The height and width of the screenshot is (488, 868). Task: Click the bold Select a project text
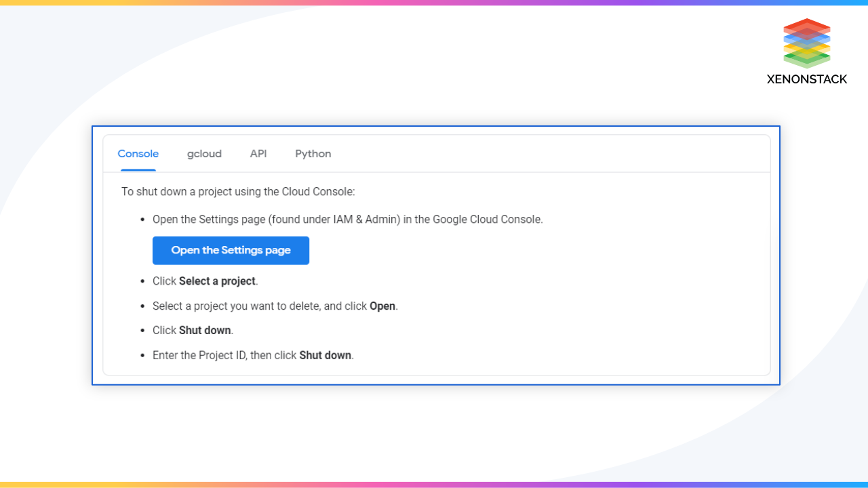pyautogui.click(x=217, y=281)
